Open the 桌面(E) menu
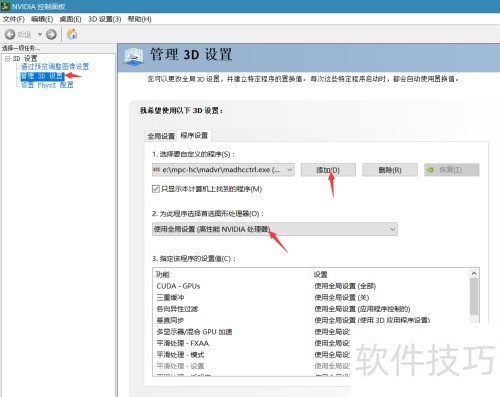Image resolution: width=500 pixels, height=397 pixels. pyautogui.click(x=70, y=19)
